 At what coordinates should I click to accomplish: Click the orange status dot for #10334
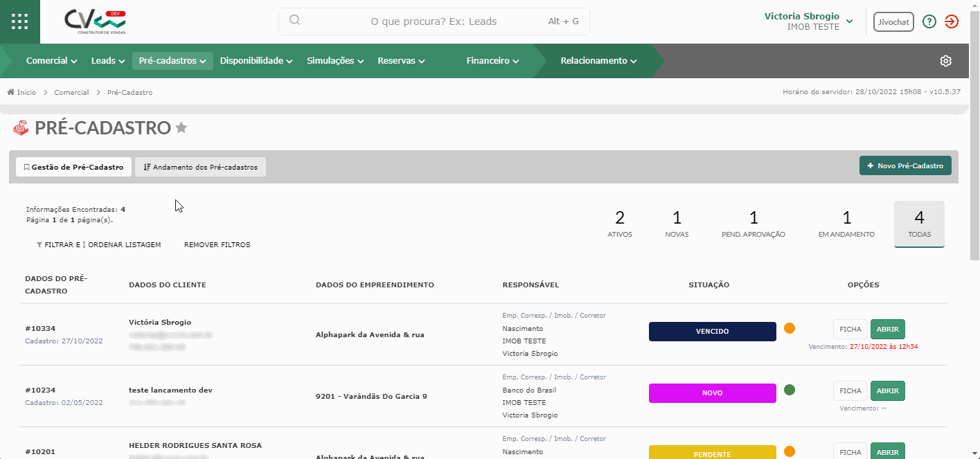(790, 328)
